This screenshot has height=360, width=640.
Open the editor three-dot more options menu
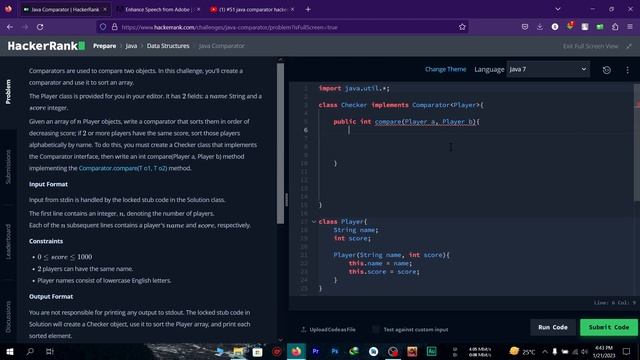click(x=627, y=70)
